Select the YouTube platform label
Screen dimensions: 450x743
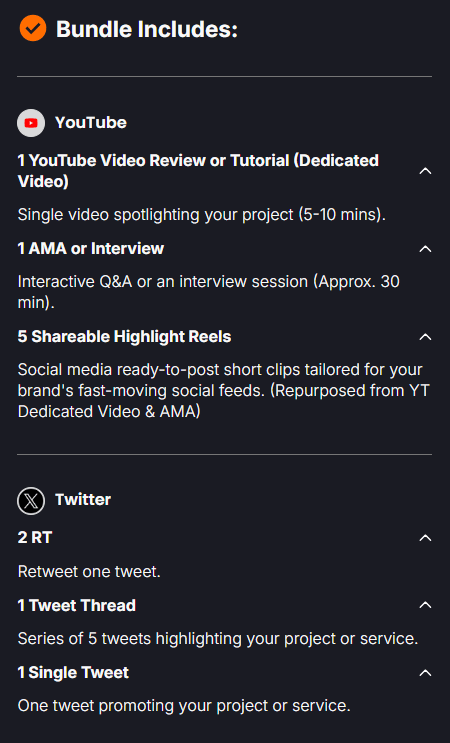tap(91, 123)
